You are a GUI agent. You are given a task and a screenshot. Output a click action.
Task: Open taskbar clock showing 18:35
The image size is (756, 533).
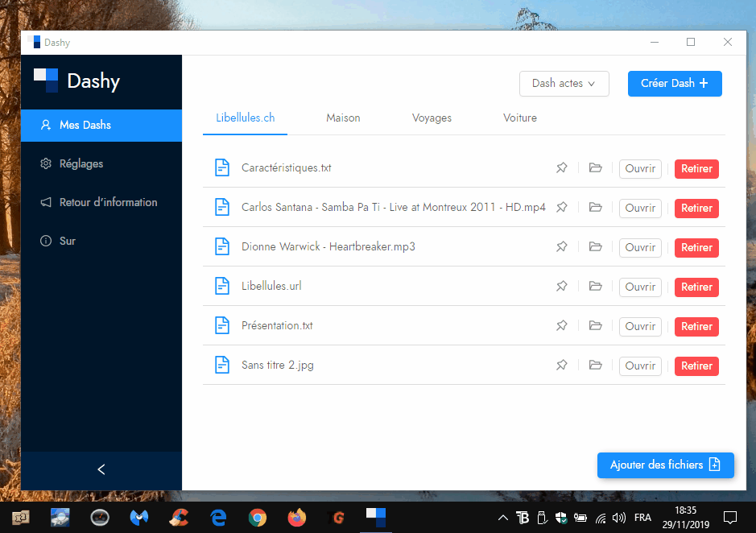click(686, 517)
